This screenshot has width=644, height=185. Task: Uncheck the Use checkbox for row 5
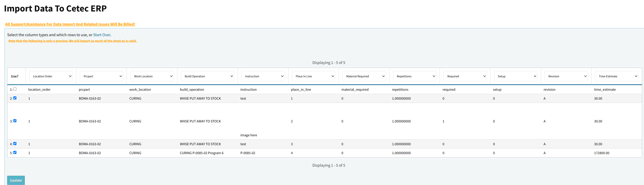(15, 152)
